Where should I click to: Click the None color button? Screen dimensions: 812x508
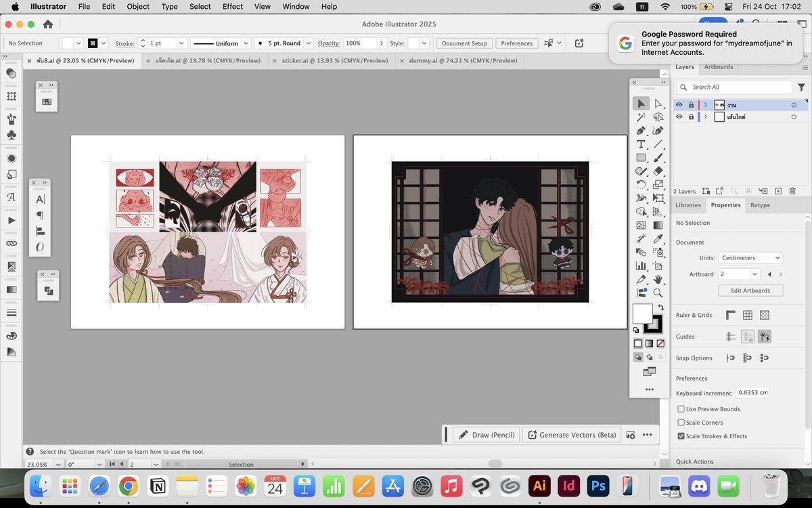(x=660, y=343)
